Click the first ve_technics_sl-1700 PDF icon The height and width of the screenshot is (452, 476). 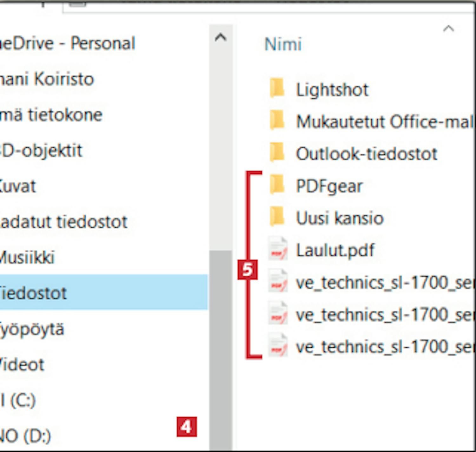[x=278, y=282]
